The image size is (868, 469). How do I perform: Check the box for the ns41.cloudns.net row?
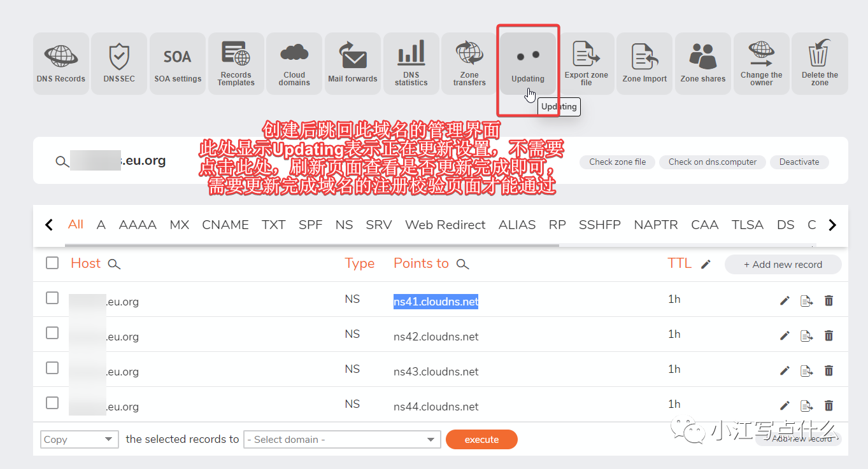coord(52,298)
